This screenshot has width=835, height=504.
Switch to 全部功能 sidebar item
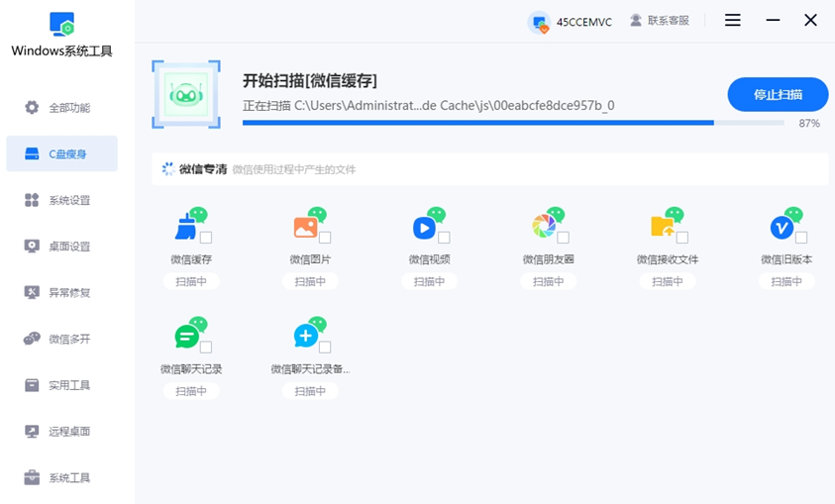click(61, 108)
